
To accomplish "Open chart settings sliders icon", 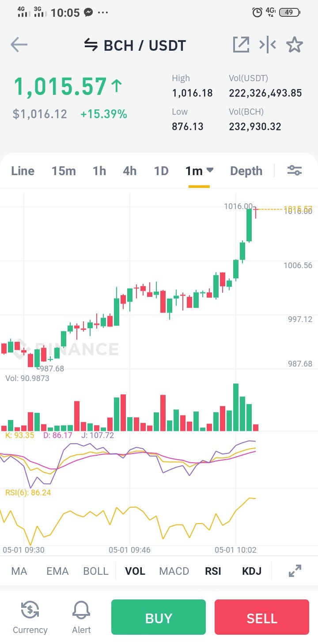I will [x=295, y=170].
